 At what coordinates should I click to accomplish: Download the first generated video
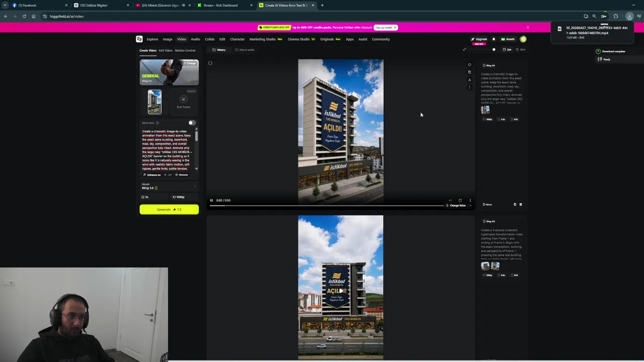coord(469,79)
